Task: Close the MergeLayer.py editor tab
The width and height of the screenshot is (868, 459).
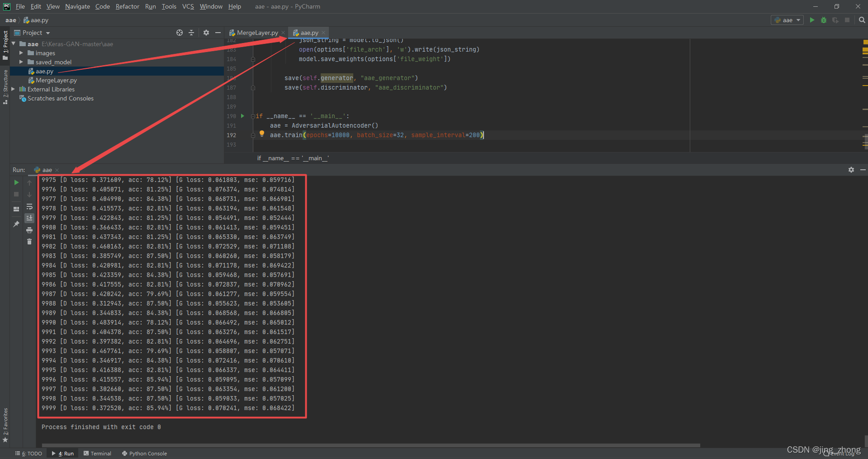Action: tap(283, 33)
